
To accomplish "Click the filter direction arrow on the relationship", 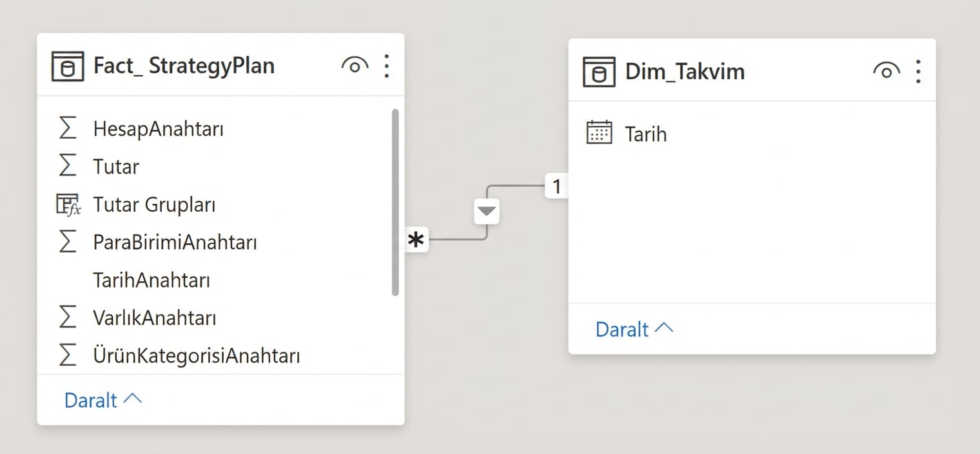I will pyautogui.click(x=486, y=211).
